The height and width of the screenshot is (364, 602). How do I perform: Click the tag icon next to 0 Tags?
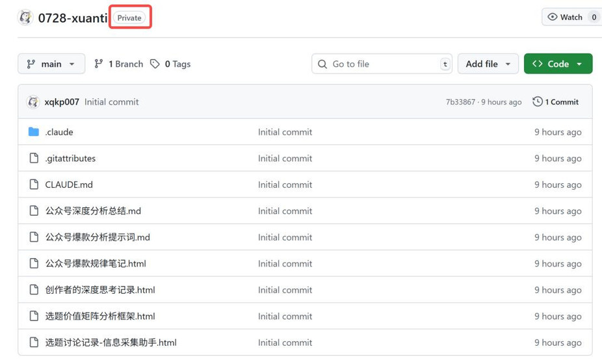pos(155,64)
